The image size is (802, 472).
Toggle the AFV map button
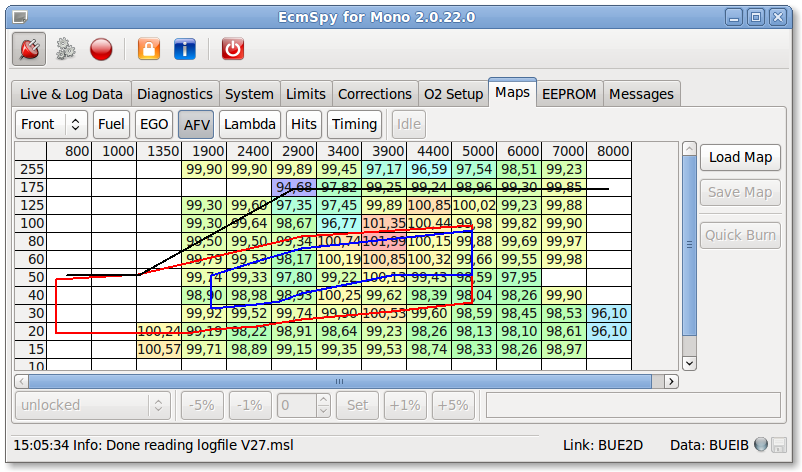tap(196, 124)
